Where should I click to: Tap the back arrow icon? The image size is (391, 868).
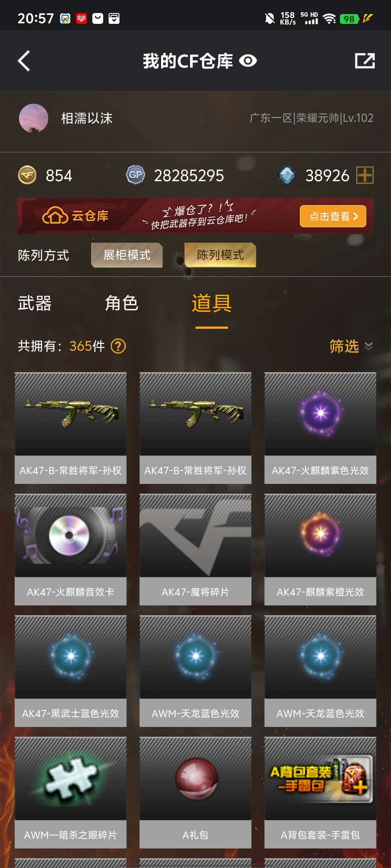(x=24, y=61)
